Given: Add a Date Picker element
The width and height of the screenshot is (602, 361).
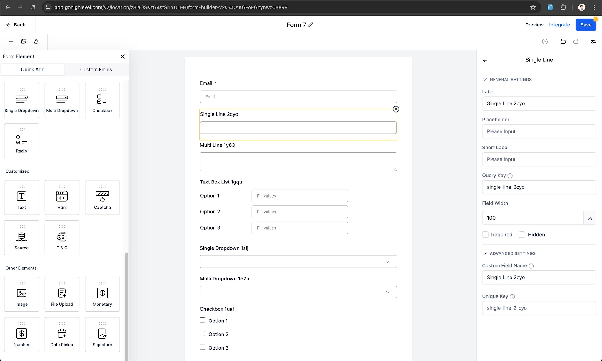Looking at the screenshot, I should pyautogui.click(x=62, y=335).
